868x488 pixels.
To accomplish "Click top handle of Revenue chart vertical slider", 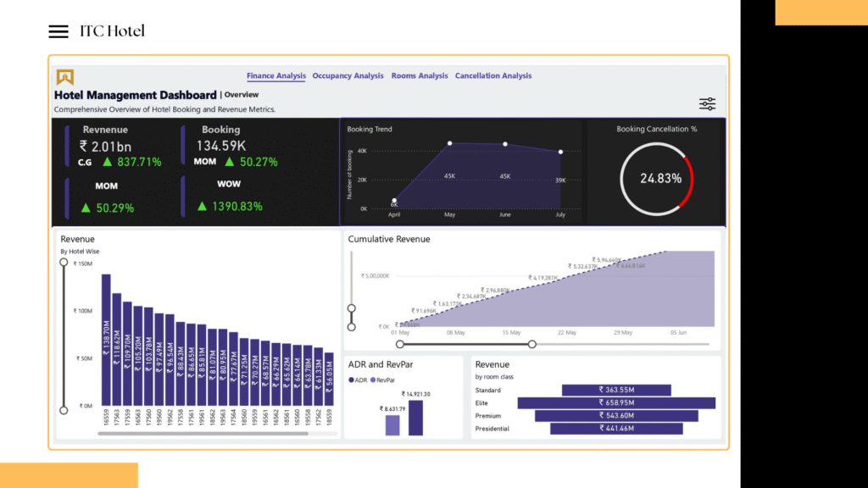I will pyautogui.click(x=64, y=263).
